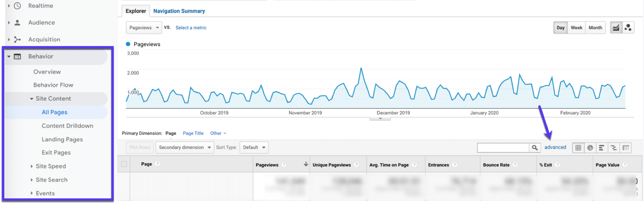Set graph granularity to Week
Viewport: 644px width, 204px height.
[x=576, y=27]
